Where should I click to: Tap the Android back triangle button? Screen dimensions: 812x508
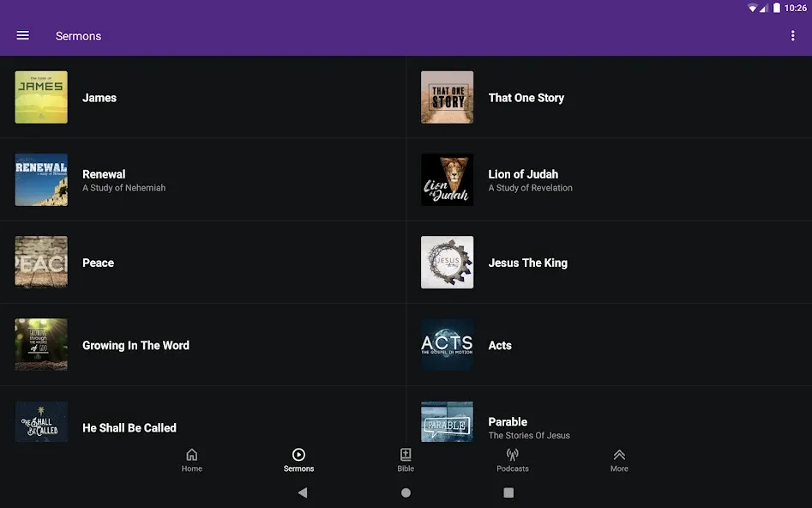point(303,493)
